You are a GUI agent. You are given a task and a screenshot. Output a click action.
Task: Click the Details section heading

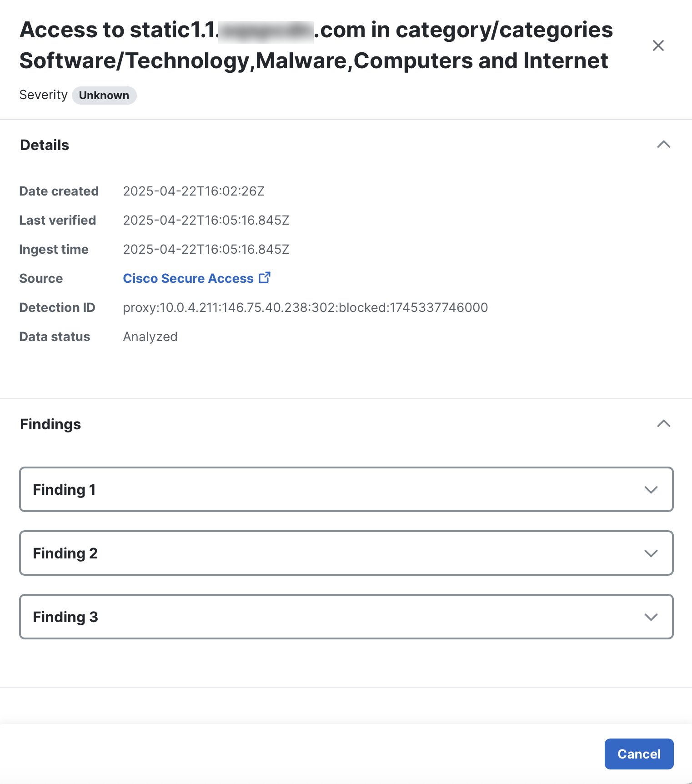(x=45, y=145)
